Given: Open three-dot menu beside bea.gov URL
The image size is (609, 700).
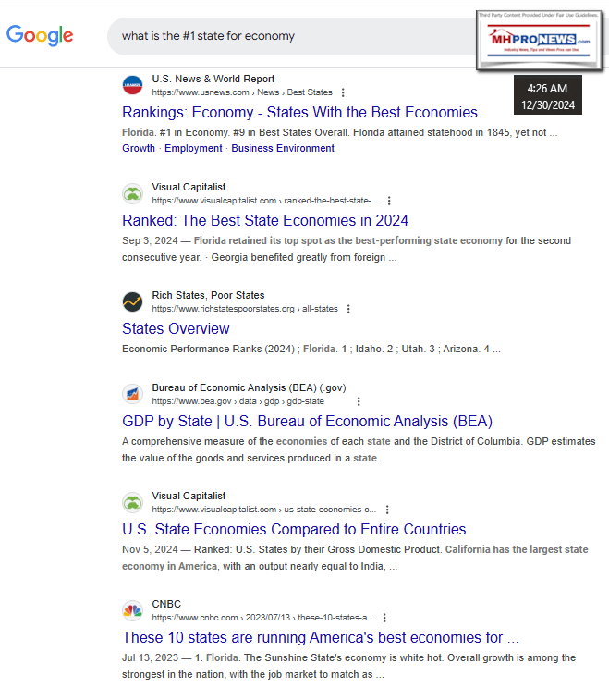Looking at the screenshot, I should pyautogui.click(x=359, y=402).
